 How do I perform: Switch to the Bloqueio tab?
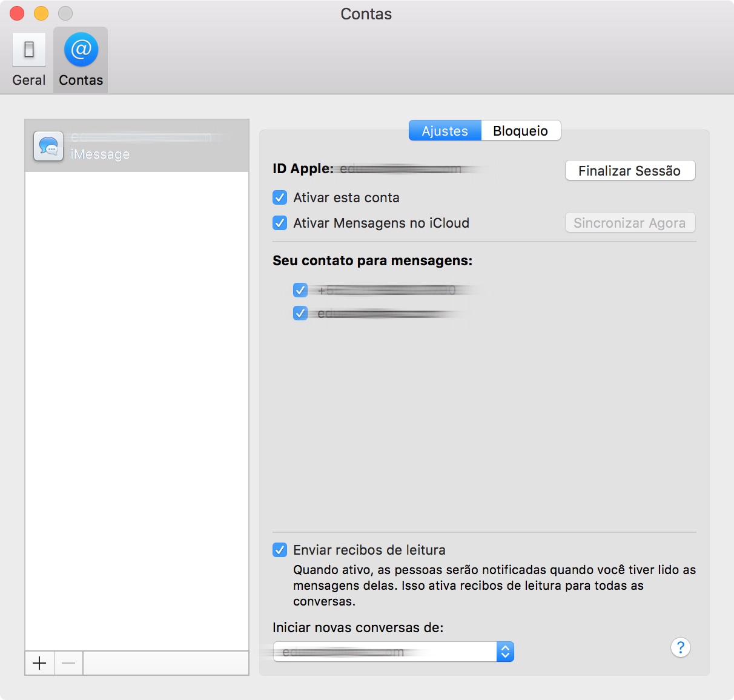click(x=521, y=130)
